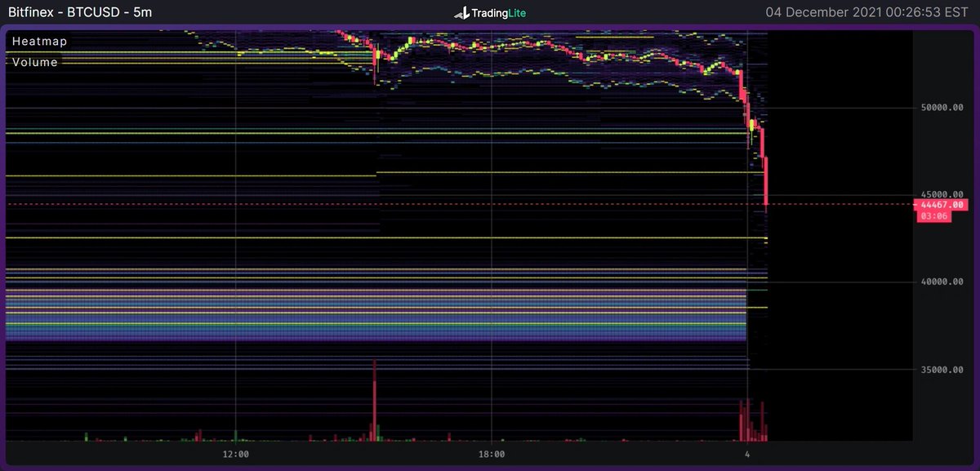The image size is (980, 471).
Task: Click the current price label showing 44467.00
Action: (943, 204)
